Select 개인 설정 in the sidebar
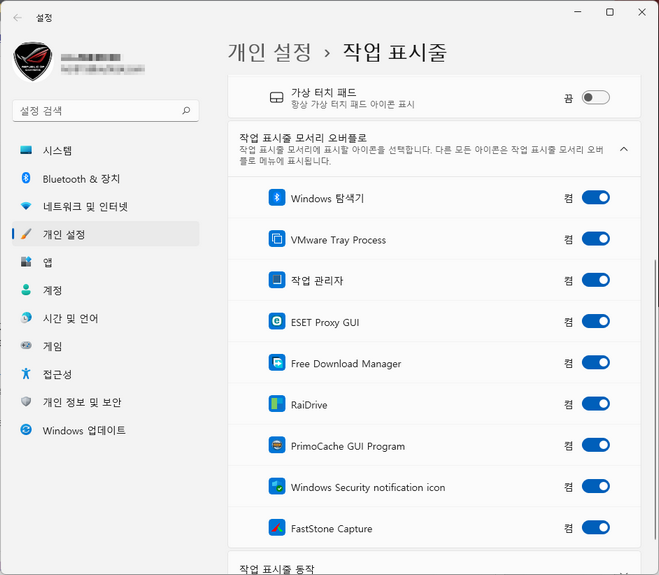This screenshot has height=575, width=659. pyautogui.click(x=105, y=234)
